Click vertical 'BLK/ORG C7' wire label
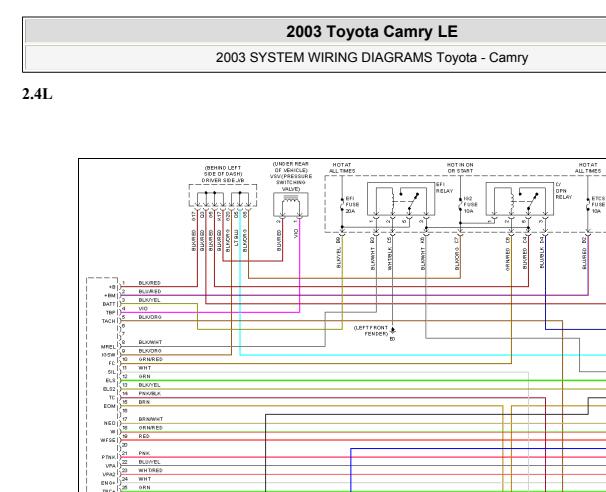 457,253
